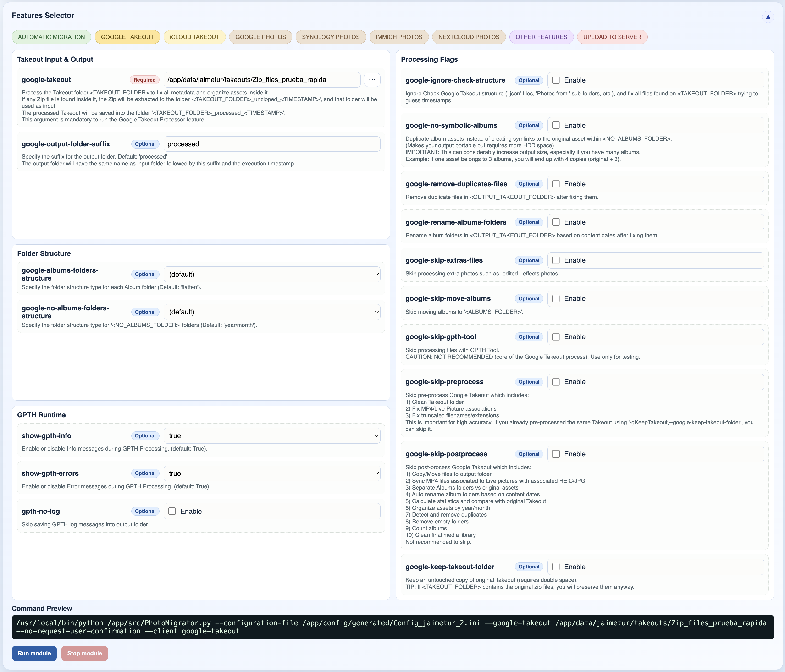Open the iCLOUD TAKEOUT tab
785x672 pixels.
pos(195,37)
